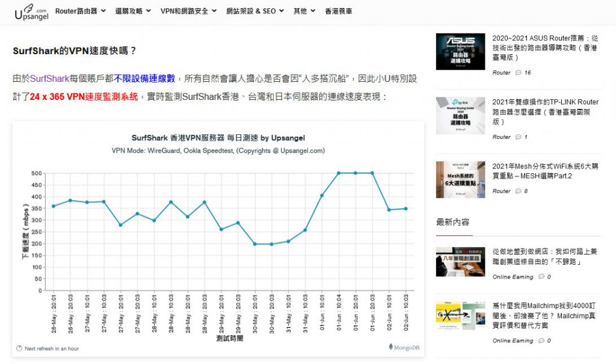Expand the 其他 menu chevron
This screenshot has height=364, width=616.
[x=313, y=11]
